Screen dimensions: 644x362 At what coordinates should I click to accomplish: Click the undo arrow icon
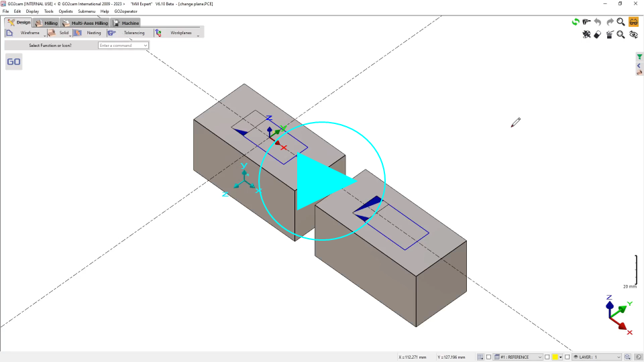click(598, 22)
